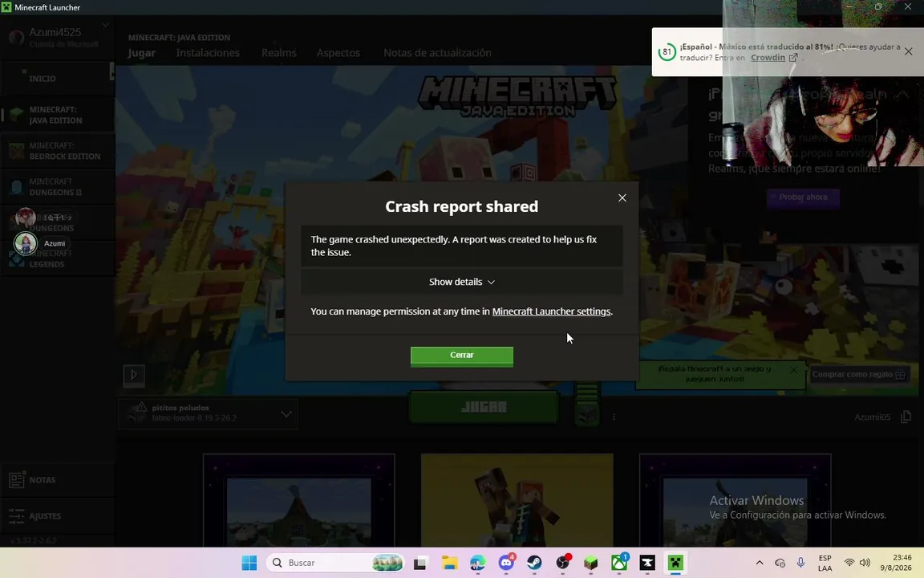924x578 pixels.
Task: Open the Minecraft Launcher settings link
Action: point(551,311)
